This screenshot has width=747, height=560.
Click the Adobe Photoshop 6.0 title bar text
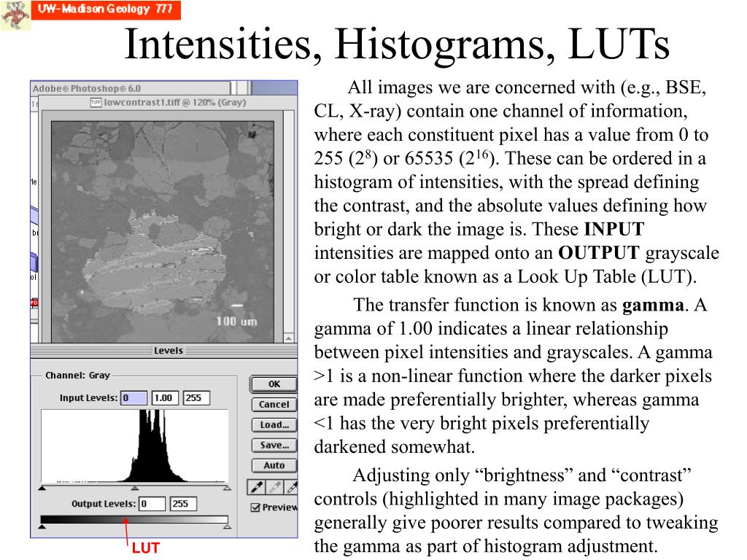pos(87,88)
